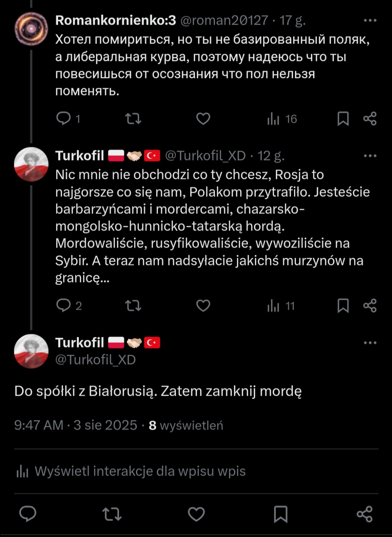Share Romankornienko's post
This screenshot has width=392, height=537.
tap(370, 119)
